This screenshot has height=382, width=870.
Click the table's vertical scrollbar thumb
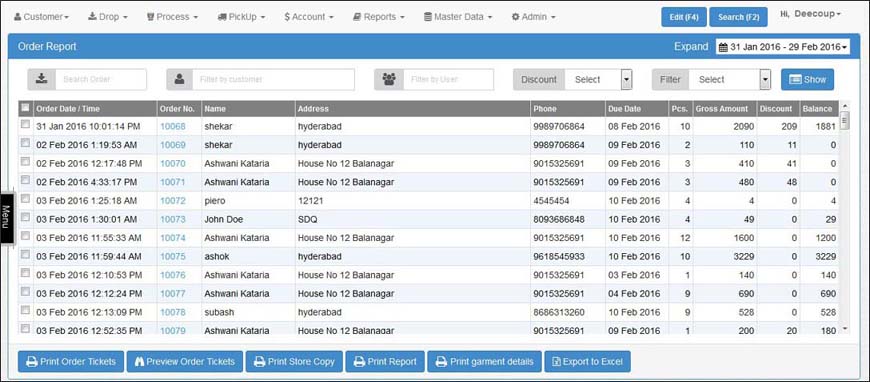click(x=845, y=120)
